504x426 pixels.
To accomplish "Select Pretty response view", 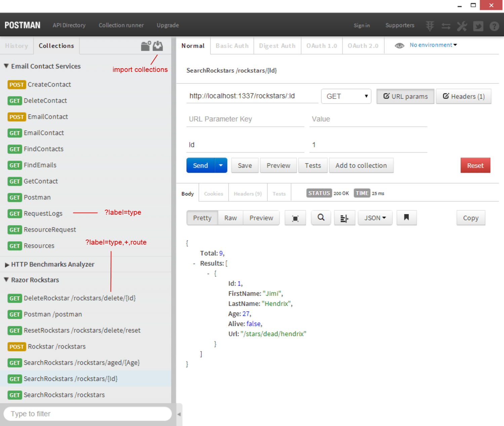I will click(202, 218).
